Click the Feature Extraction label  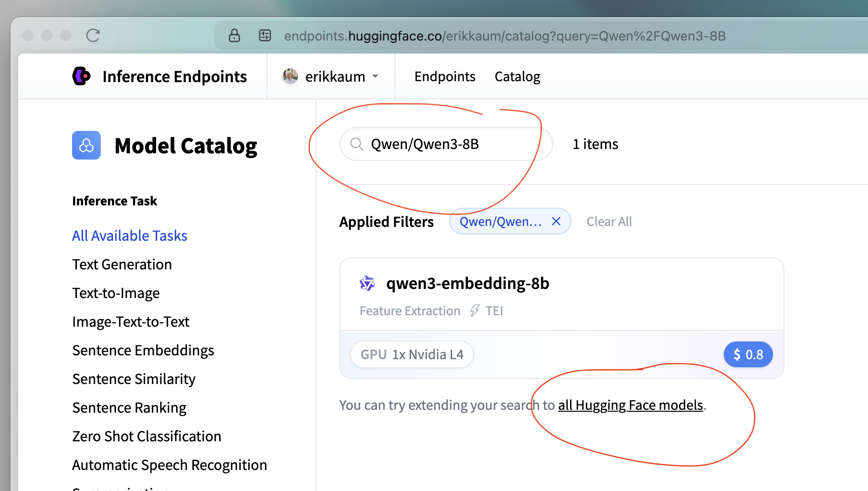[x=410, y=311]
